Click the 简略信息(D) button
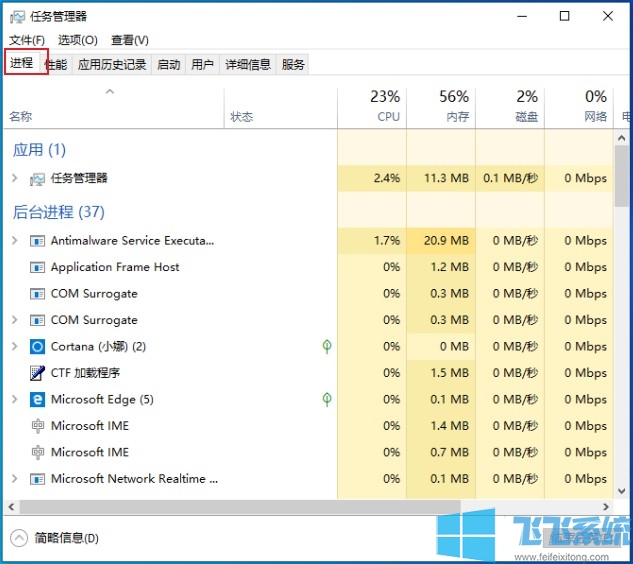Viewport: 633px width, 564px height. [x=54, y=538]
